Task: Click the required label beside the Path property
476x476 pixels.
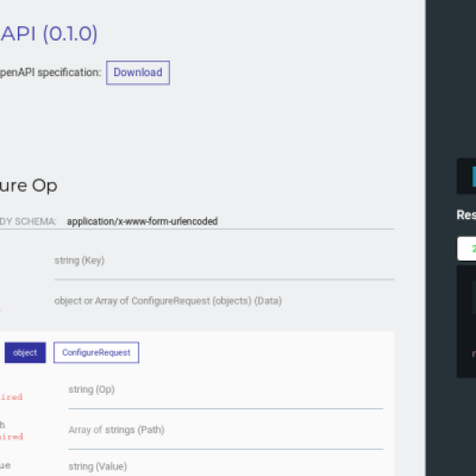Action: tap(11, 436)
